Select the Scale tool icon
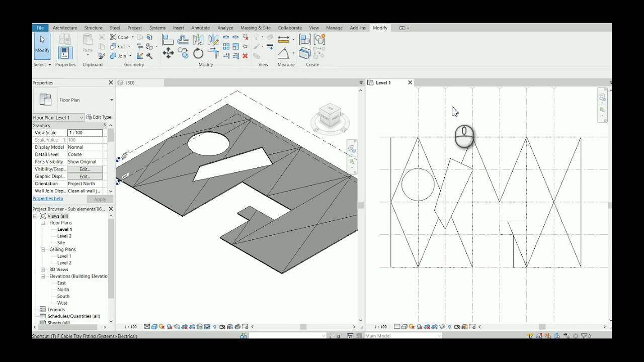Viewport: 644px width, 362px height. pyautogui.click(x=235, y=46)
